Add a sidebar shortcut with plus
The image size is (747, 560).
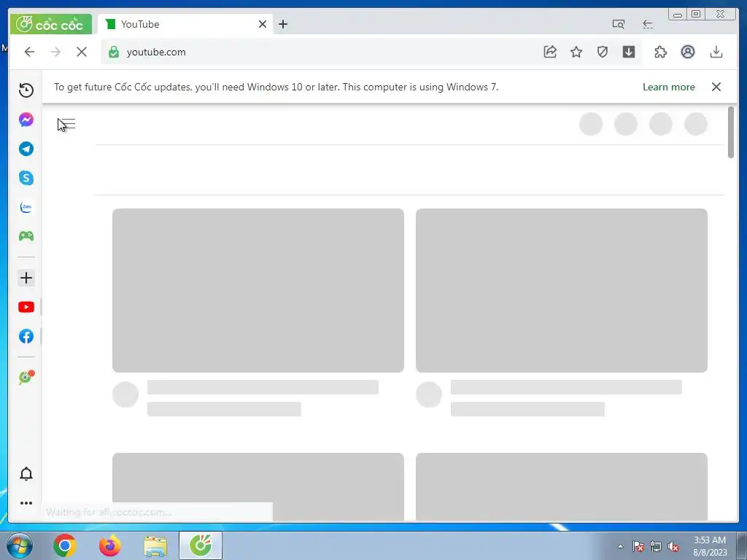point(26,278)
